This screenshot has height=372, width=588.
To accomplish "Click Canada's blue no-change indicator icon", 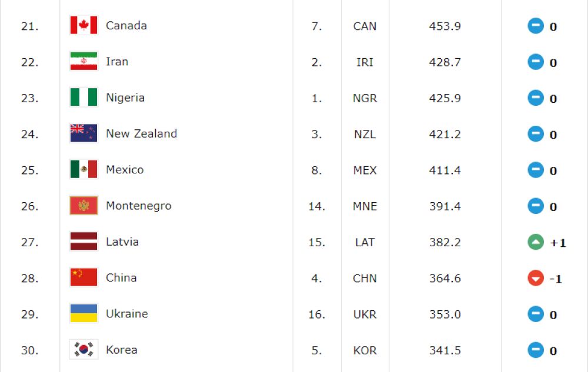I will [x=536, y=26].
